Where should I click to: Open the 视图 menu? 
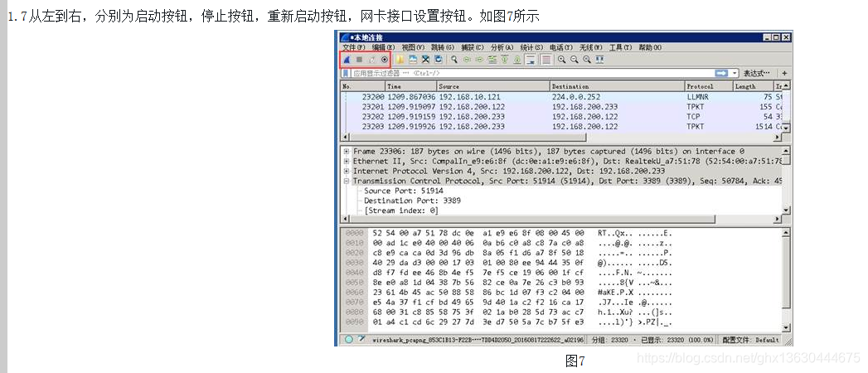tap(413, 47)
